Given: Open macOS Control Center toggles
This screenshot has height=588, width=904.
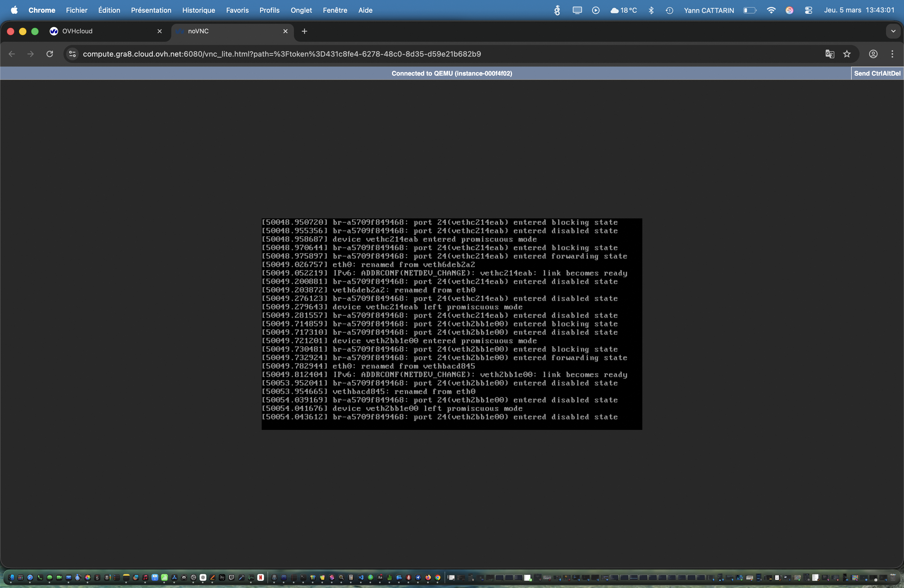Looking at the screenshot, I should tap(808, 10).
